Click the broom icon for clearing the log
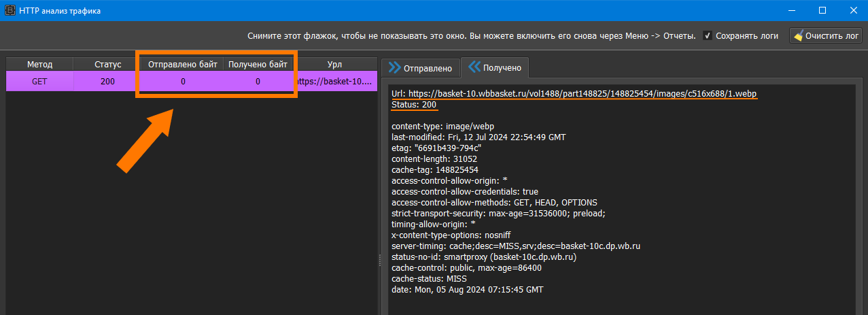This screenshot has height=315, width=868. pyautogui.click(x=799, y=36)
